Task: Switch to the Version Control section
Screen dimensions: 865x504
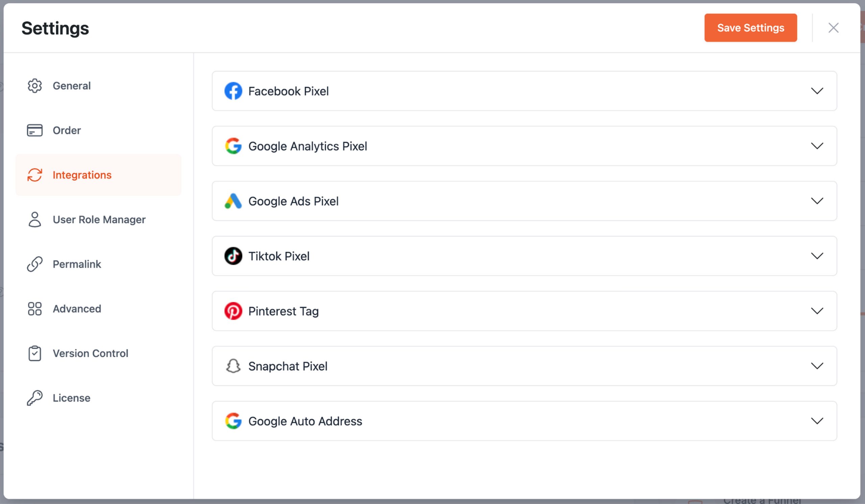Action: (x=90, y=353)
